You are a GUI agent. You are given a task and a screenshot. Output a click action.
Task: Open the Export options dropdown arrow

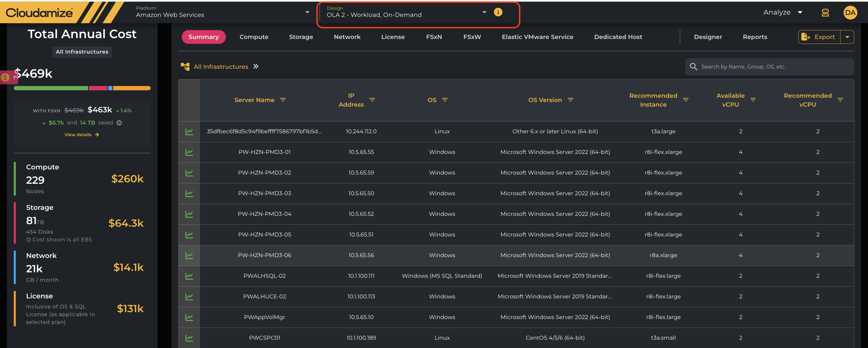(847, 37)
